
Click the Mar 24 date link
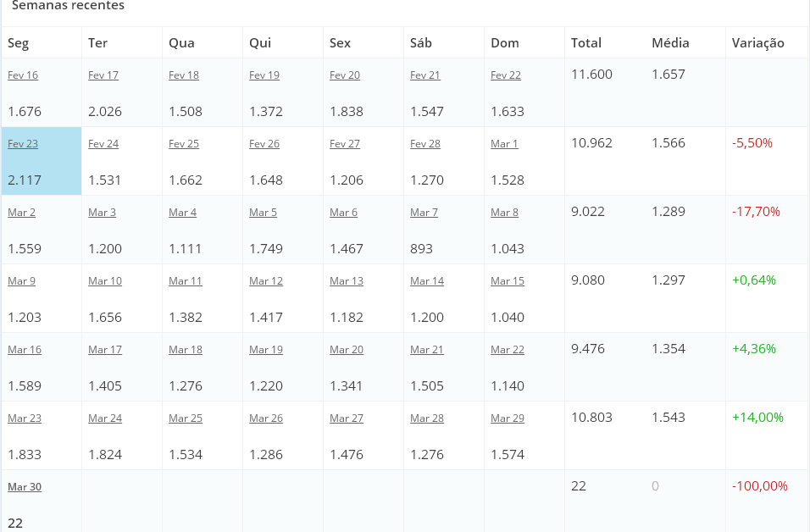pyautogui.click(x=105, y=418)
